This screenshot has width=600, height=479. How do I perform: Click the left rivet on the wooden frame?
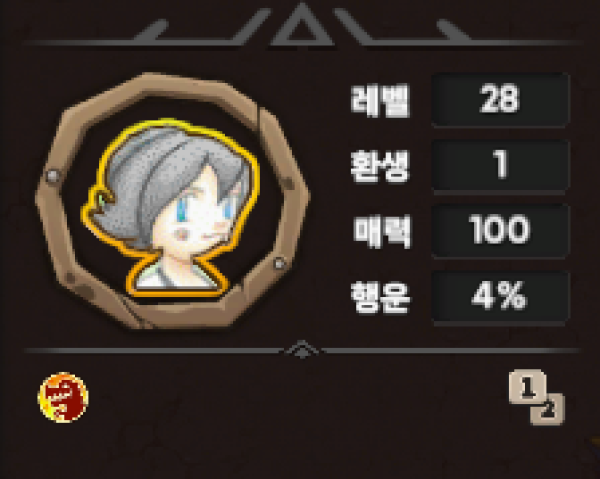[x=52, y=176]
